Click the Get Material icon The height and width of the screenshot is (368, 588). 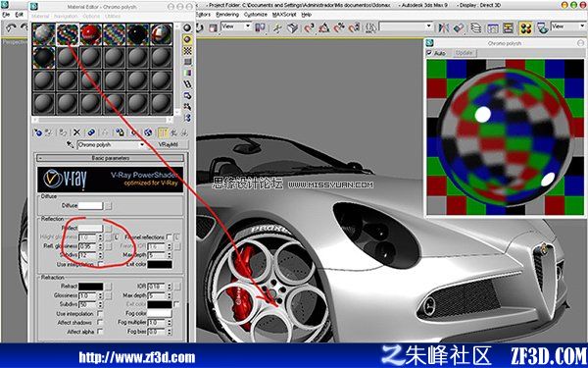pyautogui.click(x=38, y=132)
